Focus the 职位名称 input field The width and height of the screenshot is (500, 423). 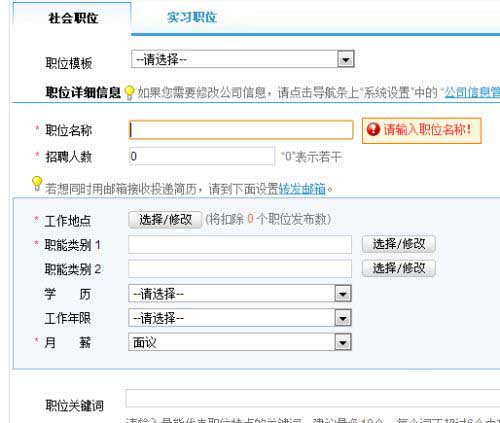pos(241,130)
